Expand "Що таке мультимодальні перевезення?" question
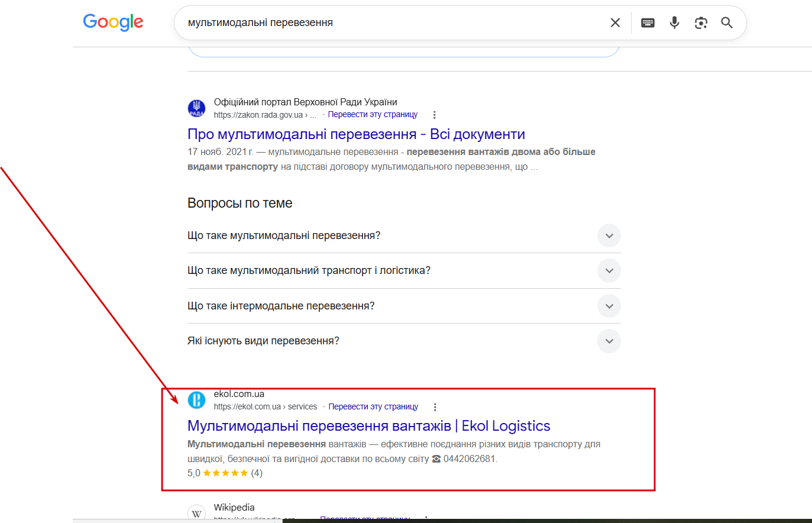The image size is (812, 523). (404, 235)
